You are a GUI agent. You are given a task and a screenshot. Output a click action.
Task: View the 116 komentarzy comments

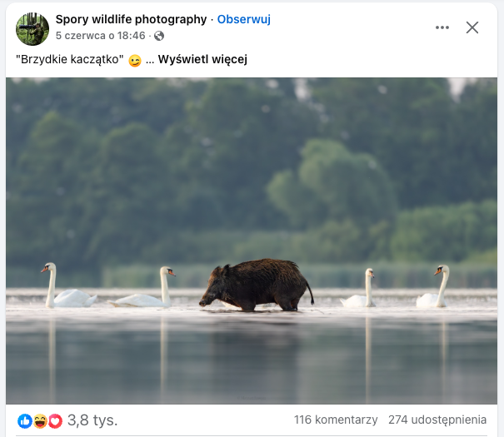(x=336, y=420)
